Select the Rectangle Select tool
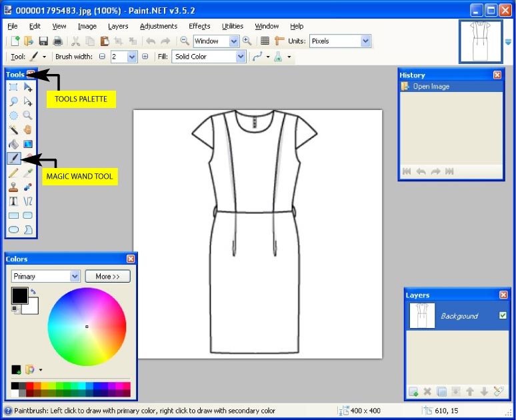Viewport: 516px width, 420px height. (x=13, y=87)
